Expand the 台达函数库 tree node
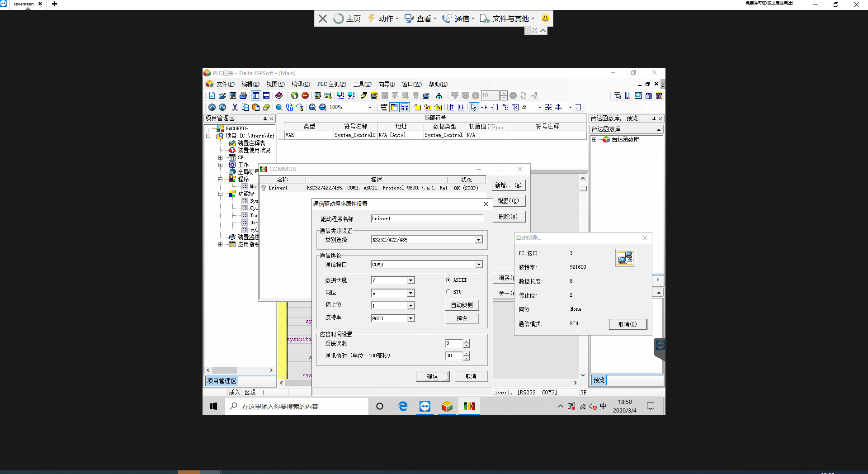The width and height of the screenshot is (868, 474). pos(594,140)
